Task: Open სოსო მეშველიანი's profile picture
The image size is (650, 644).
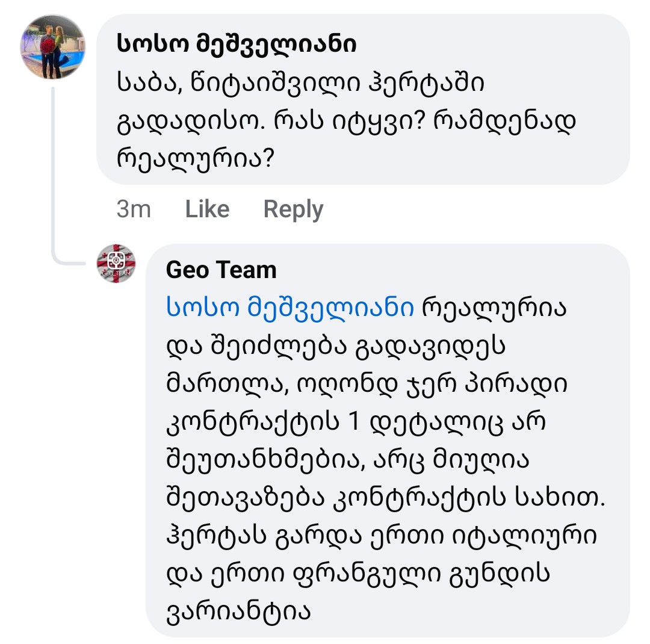Action: (53, 47)
